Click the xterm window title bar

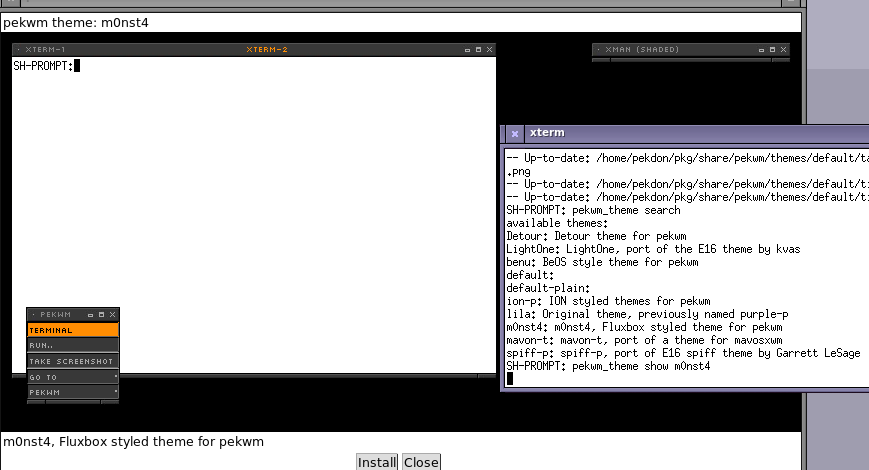coord(697,133)
